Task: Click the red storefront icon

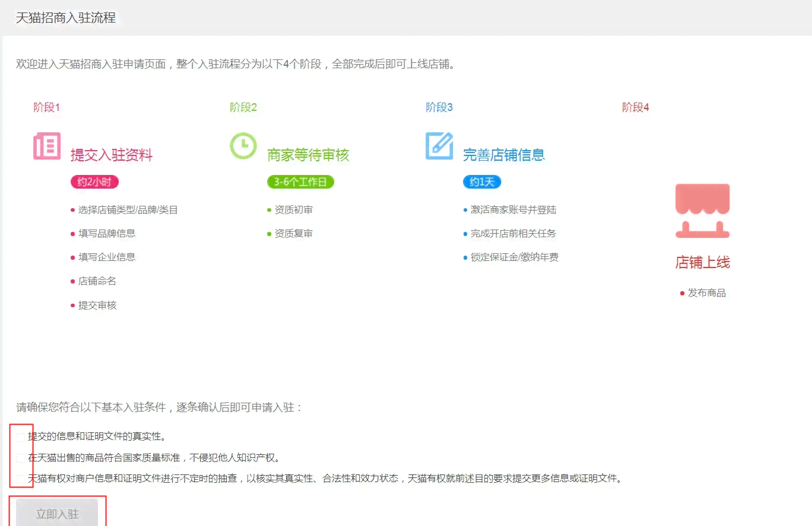Action: (703, 211)
